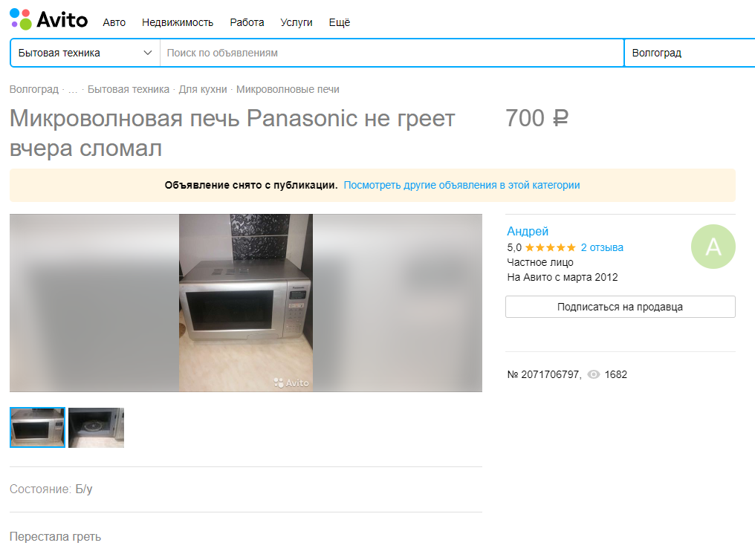The height and width of the screenshot is (560, 755).
Task: Click the Поиск по объявлениям search field
Action: (x=392, y=53)
